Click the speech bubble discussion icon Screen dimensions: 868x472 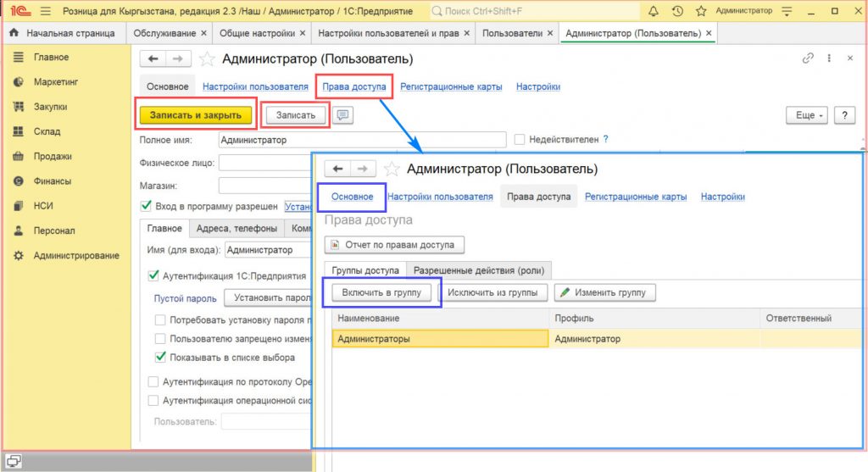343,115
